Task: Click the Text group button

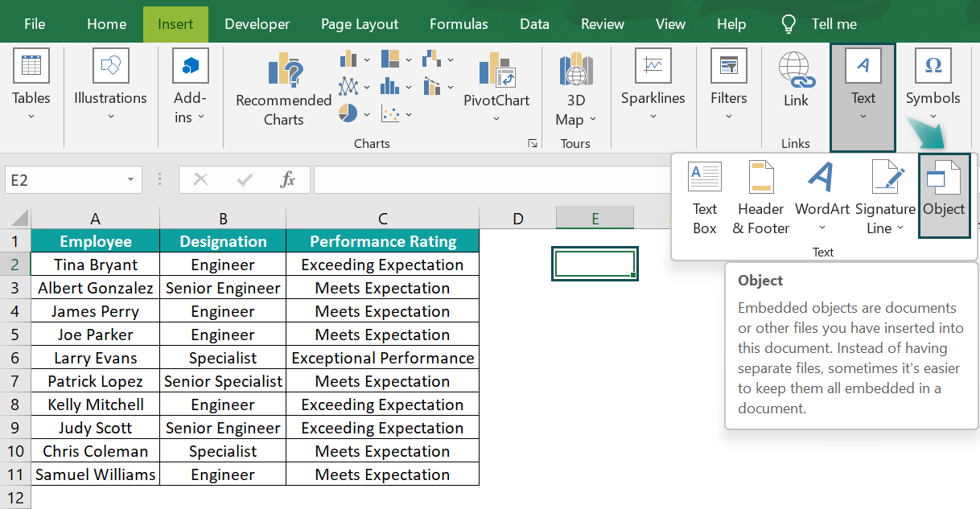Action: 863,97
